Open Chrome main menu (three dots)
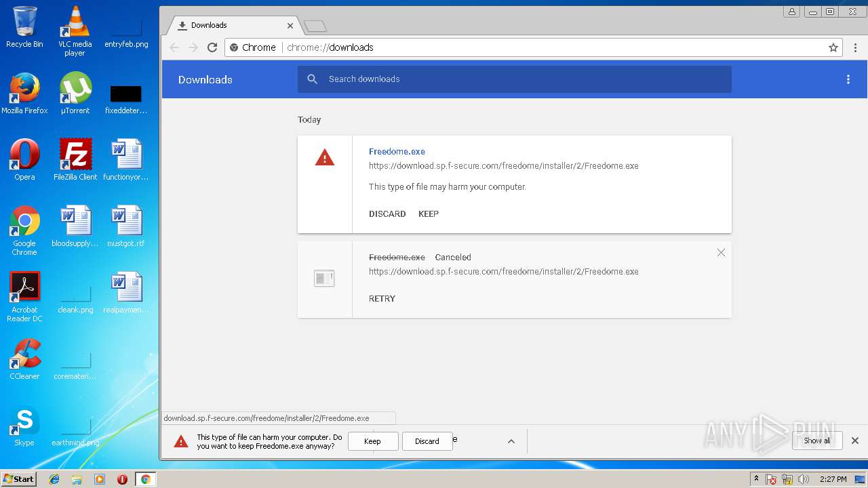 click(x=855, y=47)
